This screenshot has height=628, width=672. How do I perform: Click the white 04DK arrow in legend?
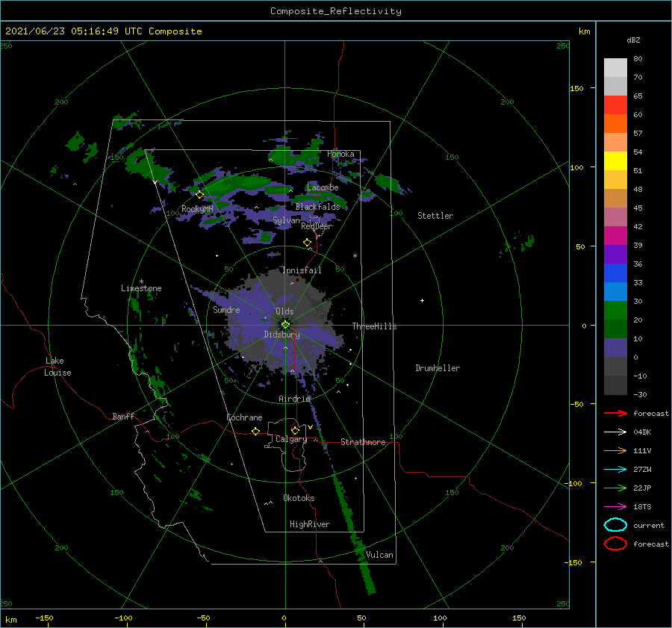pos(615,432)
